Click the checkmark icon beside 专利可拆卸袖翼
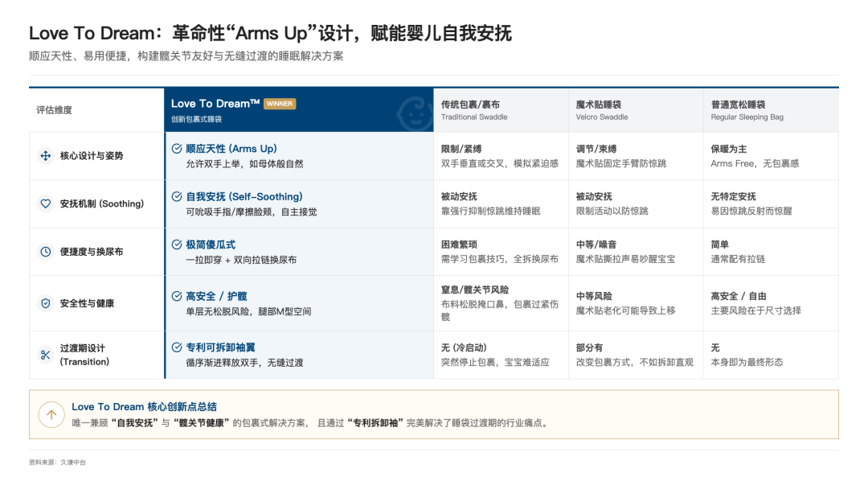868x489 pixels. point(175,346)
